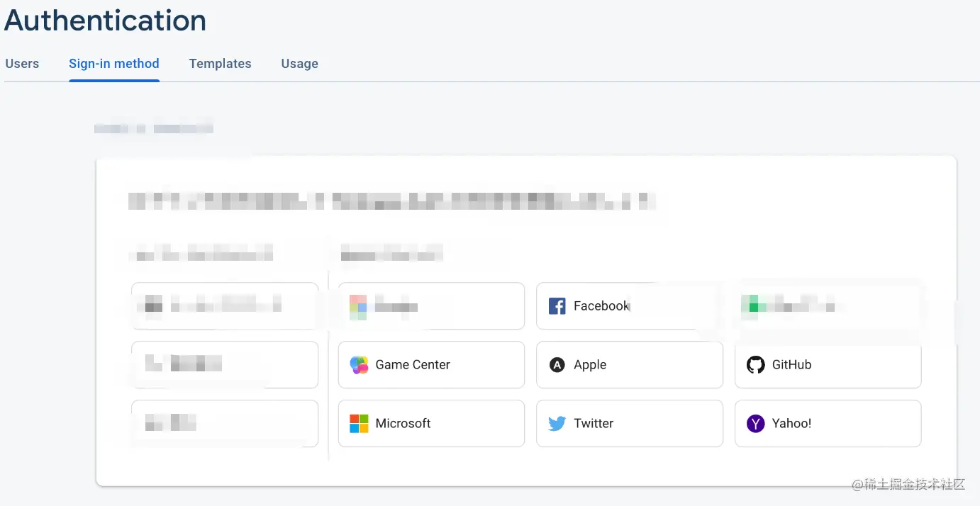Screen dimensions: 980x506
Task: Select the Game Center provider button
Action: (431, 365)
